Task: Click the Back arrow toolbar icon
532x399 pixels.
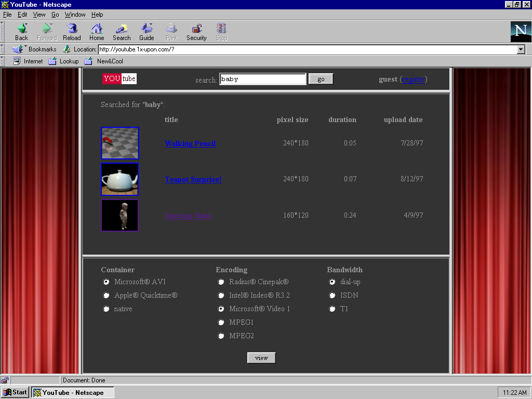Action: [22, 29]
